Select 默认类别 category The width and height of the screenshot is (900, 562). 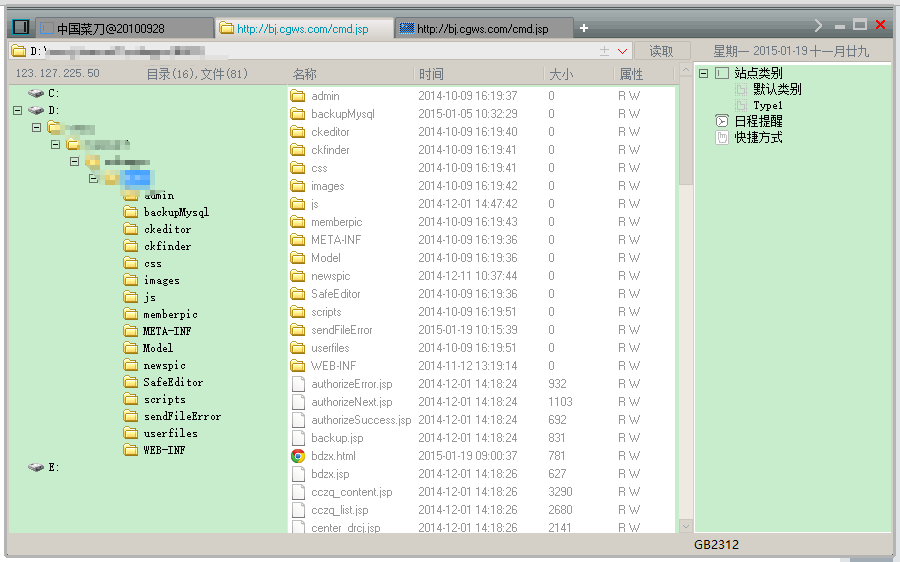[x=777, y=89]
